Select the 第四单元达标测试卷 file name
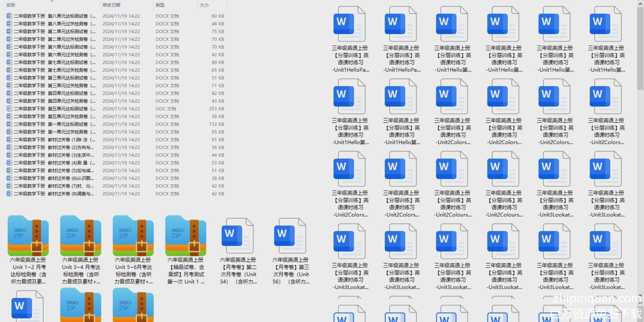The width and height of the screenshot is (644, 322). coord(55,93)
